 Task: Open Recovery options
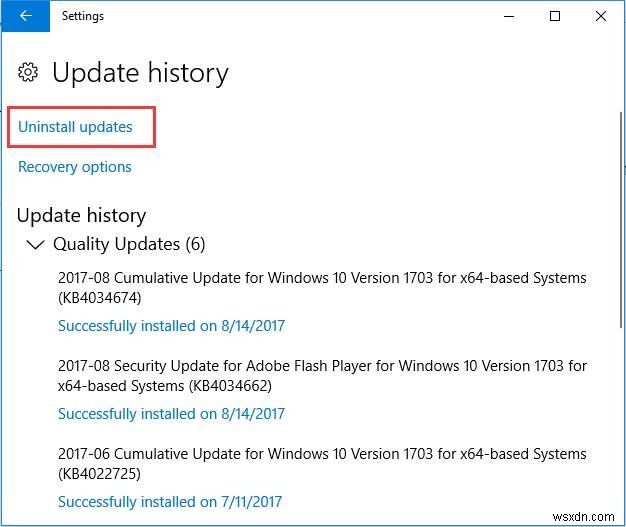pyautogui.click(x=75, y=167)
